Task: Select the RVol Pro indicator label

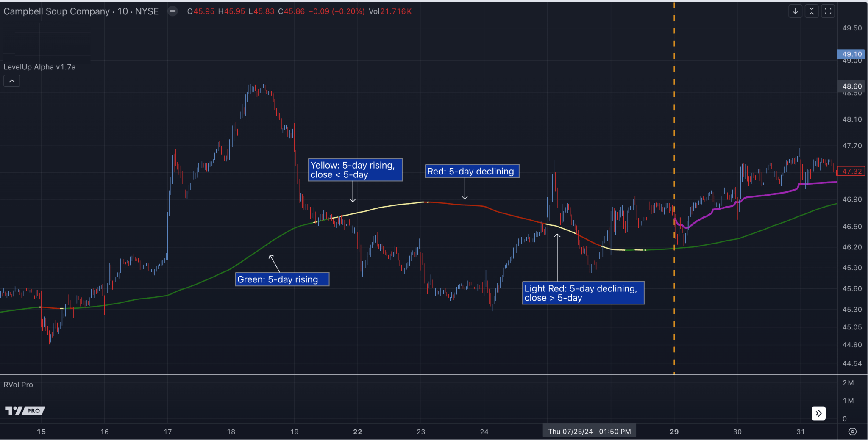Action: click(x=18, y=385)
